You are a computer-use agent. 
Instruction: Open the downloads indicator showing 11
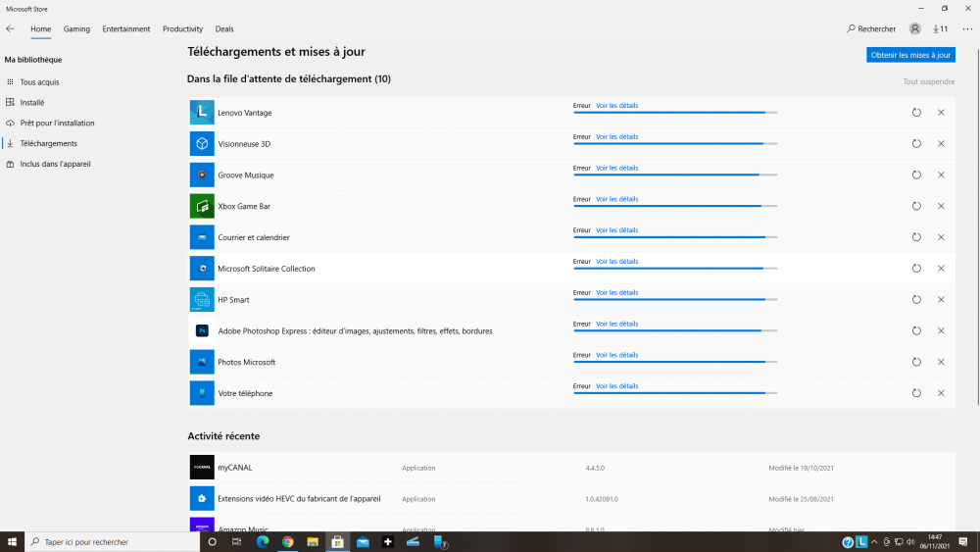pyautogui.click(x=940, y=29)
